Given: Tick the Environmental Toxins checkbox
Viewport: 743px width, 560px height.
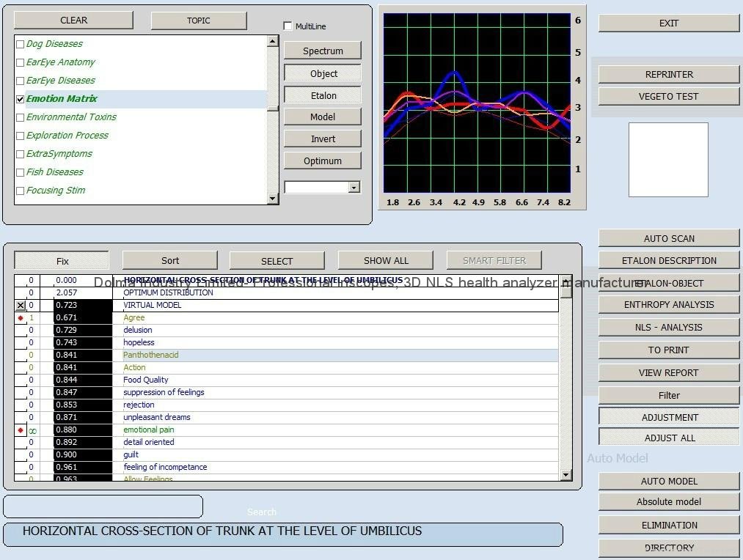Looking at the screenshot, I should [x=21, y=117].
